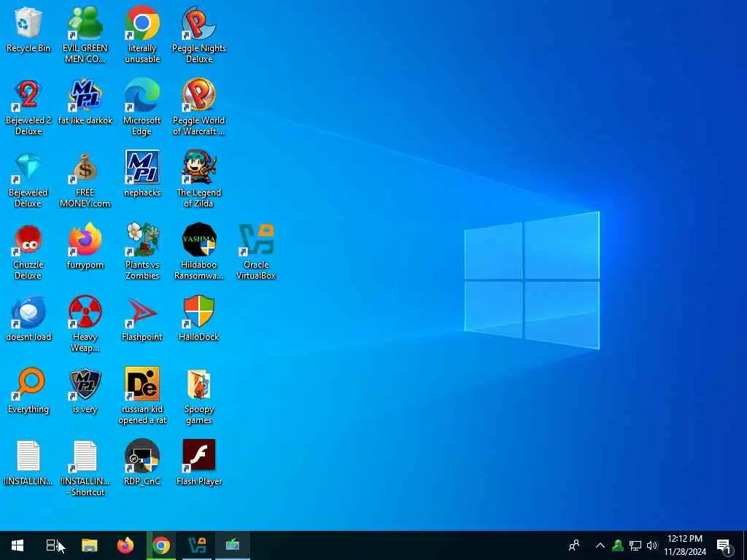The width and height of the screenshot is (747, 560).
Task: Click the nephacks desktop shortcut
Action: click(x=142, y=174)
